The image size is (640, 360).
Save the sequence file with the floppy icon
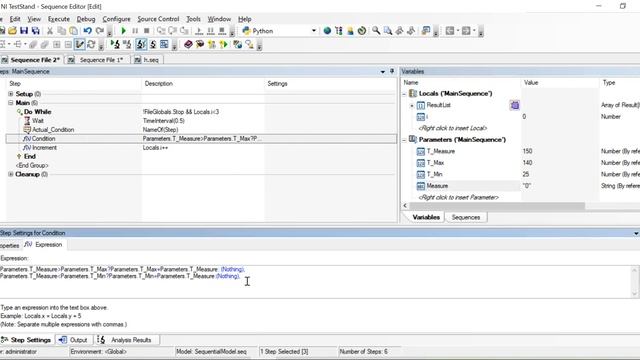point(24,31)
